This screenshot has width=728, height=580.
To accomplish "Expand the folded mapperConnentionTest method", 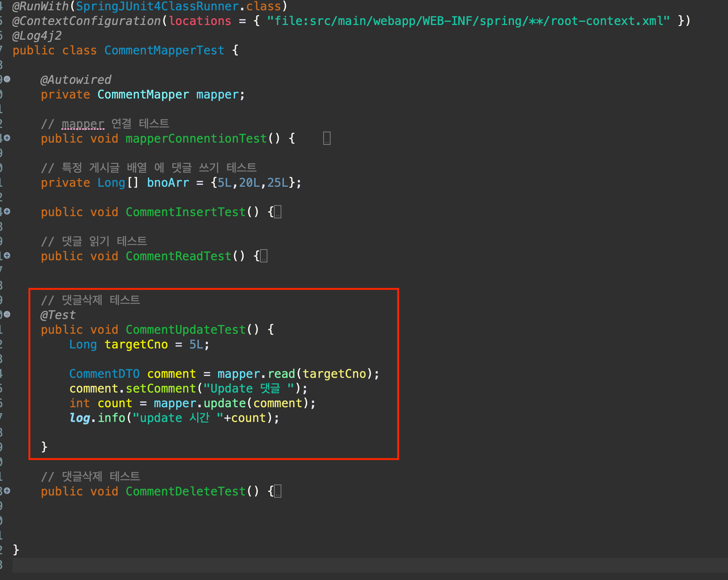I will point(7,138).
